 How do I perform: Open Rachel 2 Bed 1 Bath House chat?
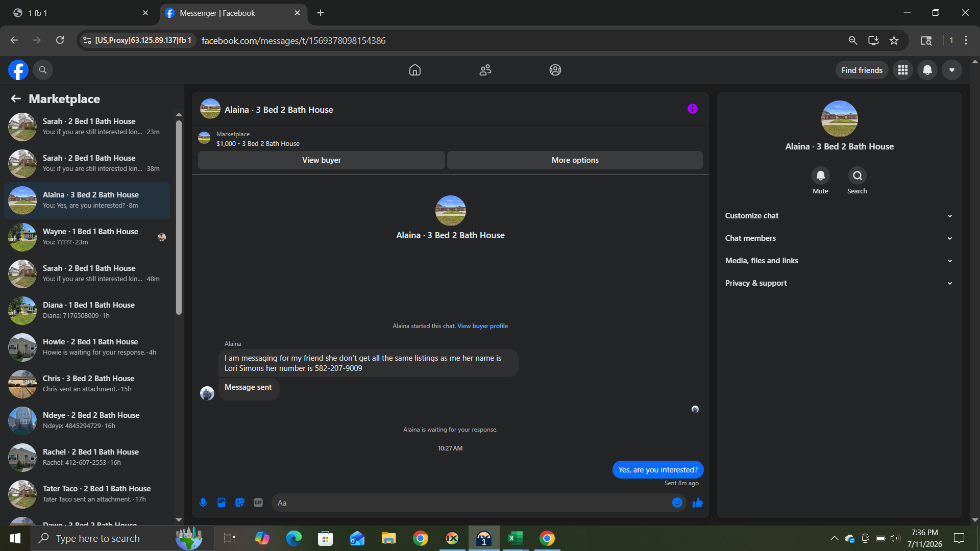[87, 457]
